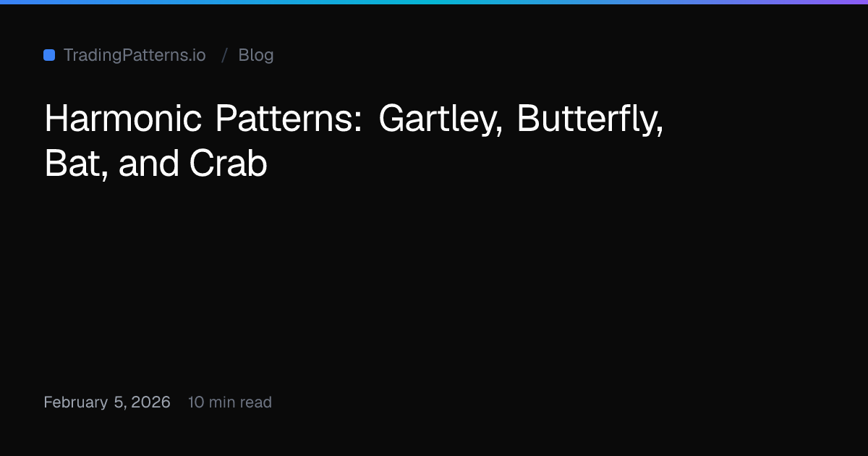Viewport: 868px width, 456px height.
Task: Go to the Blog breadcrumb link
Action: [256, 55]
